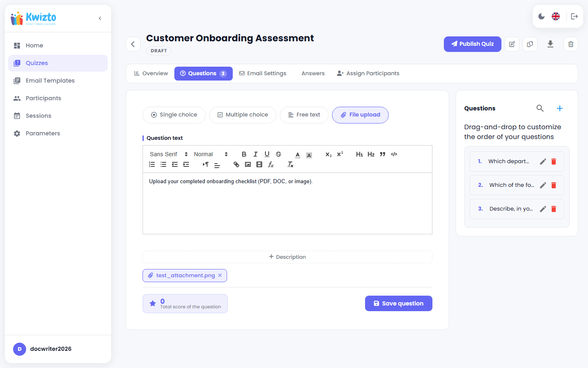Select Multiple choice question type
The image size is (588, 368).
[x=243, y=115]
